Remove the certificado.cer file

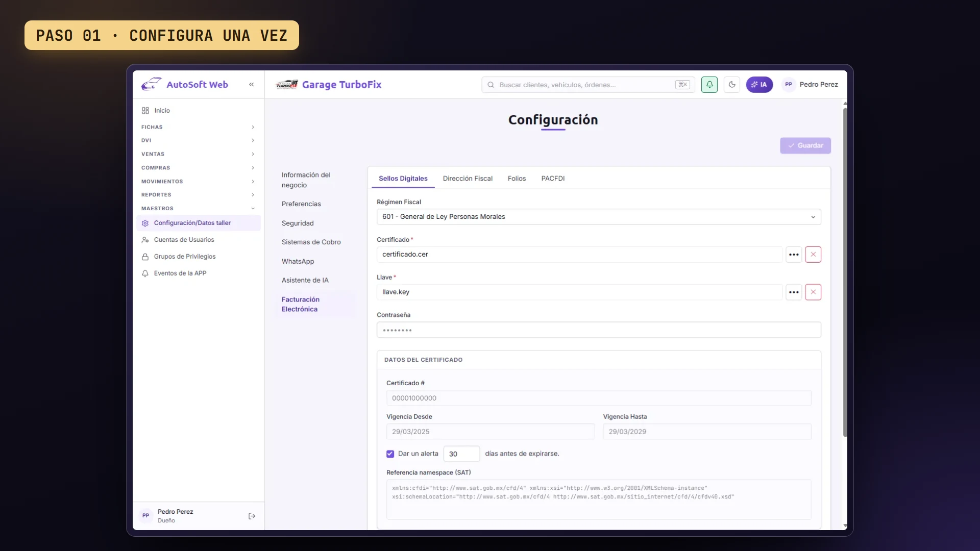[x=813, y=255]
